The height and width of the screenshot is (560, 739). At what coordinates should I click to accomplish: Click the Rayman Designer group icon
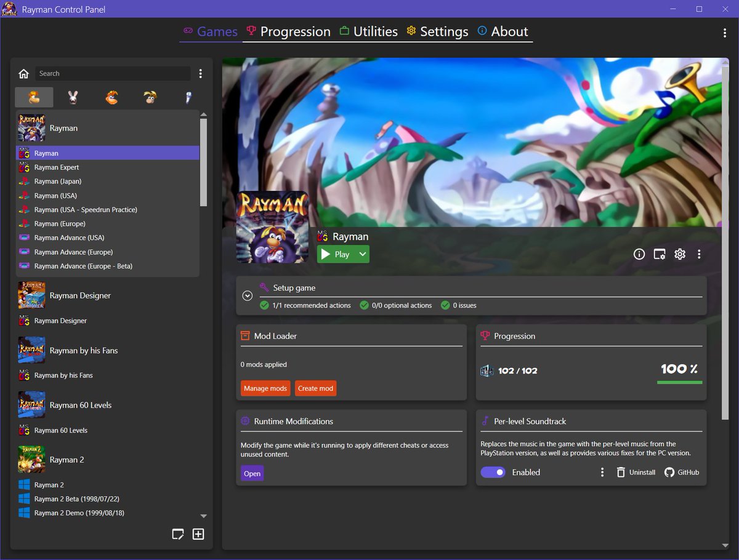click(x=31, y=295)
